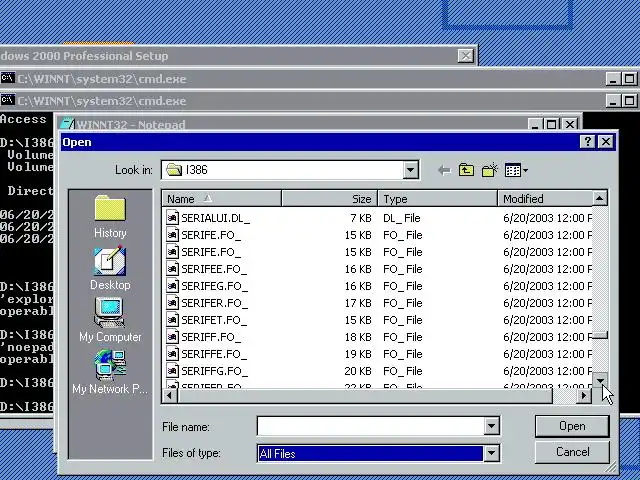Click the SERIFFG.FO_ file icon
Viewport: 640px width, 480px height.
(x=172, y=371)
